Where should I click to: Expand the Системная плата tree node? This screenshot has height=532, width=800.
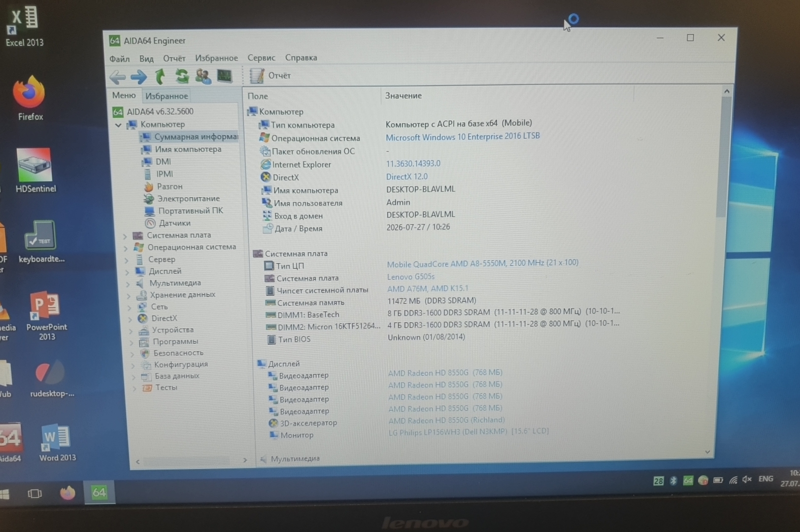[125, 236]
